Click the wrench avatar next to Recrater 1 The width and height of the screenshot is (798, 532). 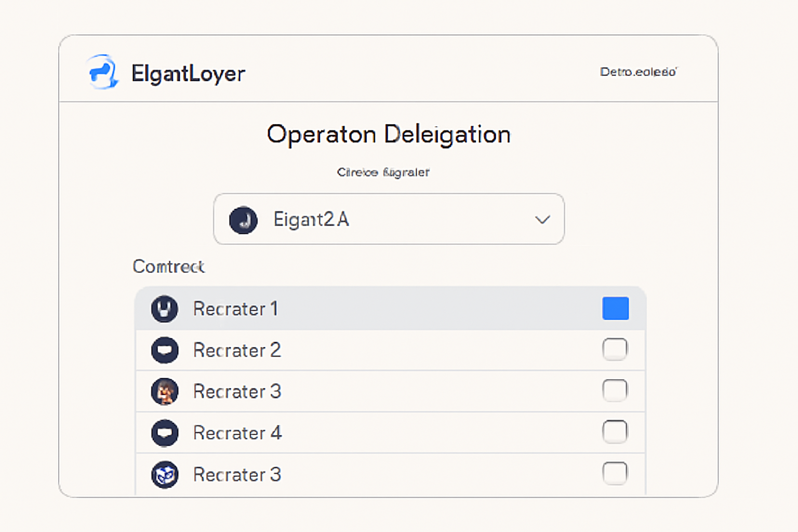pos(164,309)
